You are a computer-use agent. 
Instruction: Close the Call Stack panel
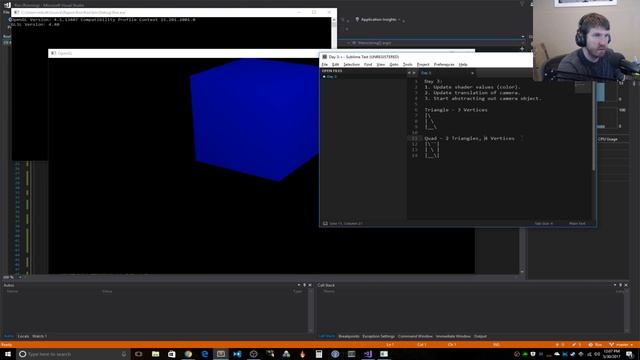click(x=626, y=285)
